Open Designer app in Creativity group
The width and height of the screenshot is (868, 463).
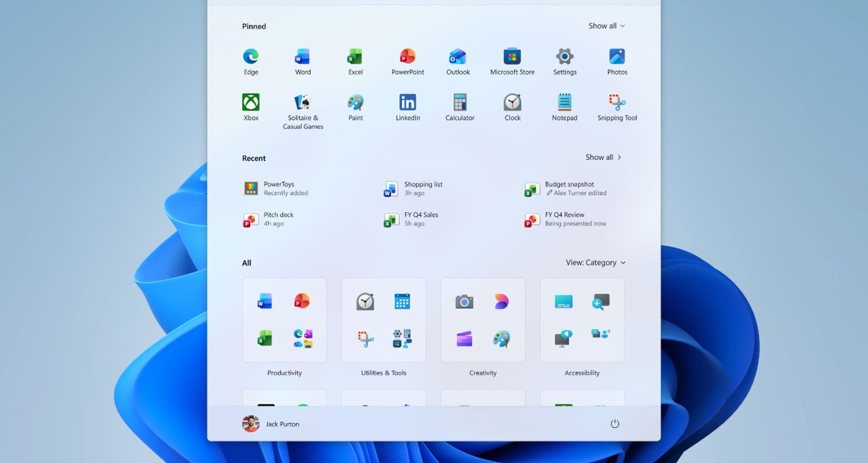[501, 301]
